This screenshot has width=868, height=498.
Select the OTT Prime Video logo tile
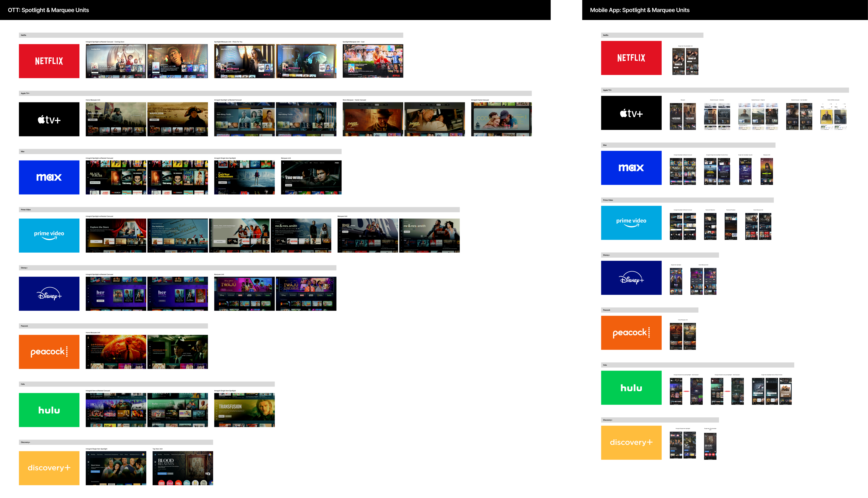[x=49, y=235]
